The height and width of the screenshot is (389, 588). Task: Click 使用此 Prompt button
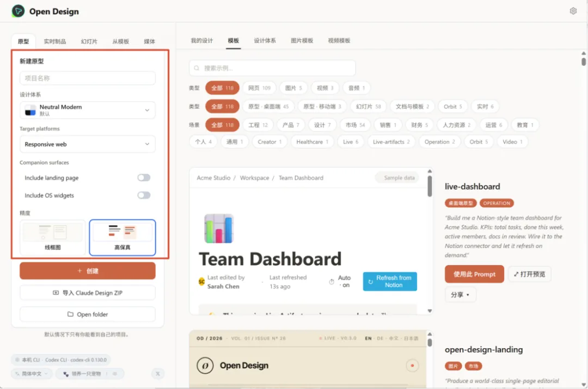pyautogui.click(x=474, y=274)
